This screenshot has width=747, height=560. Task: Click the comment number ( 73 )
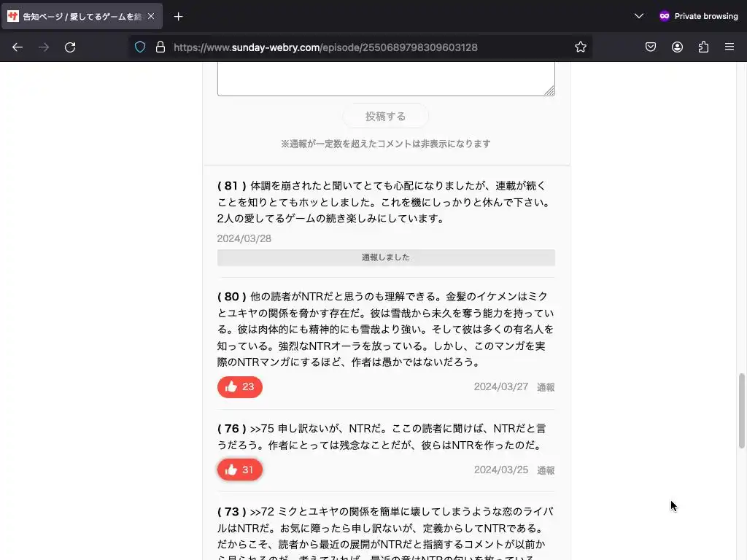click(x=232, y=512)
